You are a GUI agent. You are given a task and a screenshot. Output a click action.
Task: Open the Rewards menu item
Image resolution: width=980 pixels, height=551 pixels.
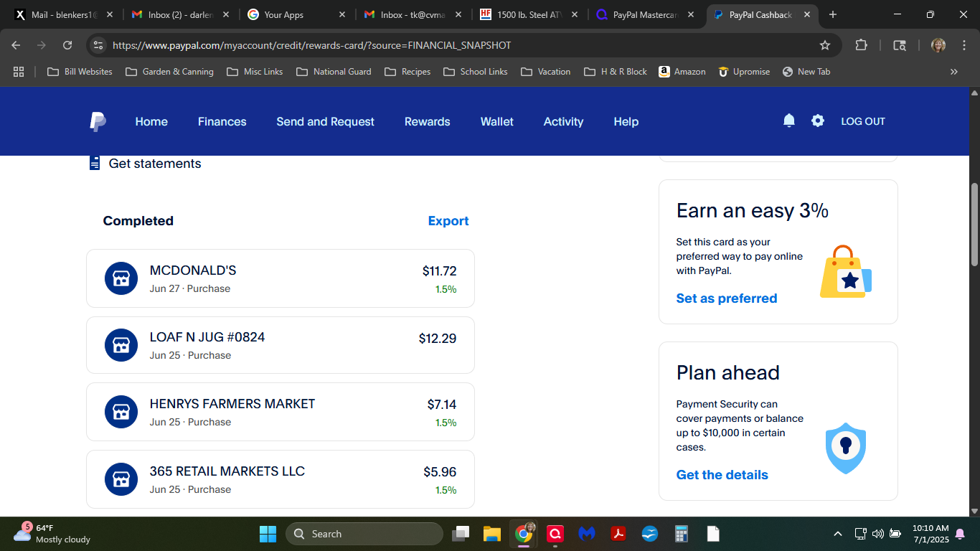[x=427, y=122]
